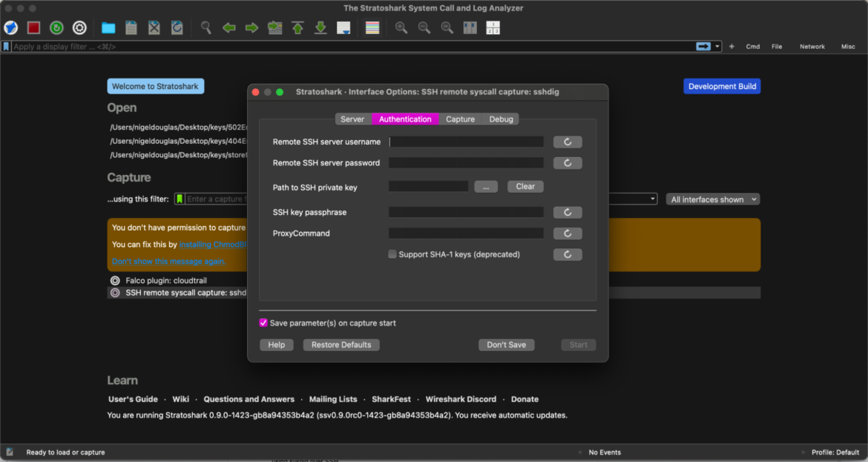Open a capture file with folder icon
The width and height of the screenshot is (868, 462).
click(x=108, y=28)
